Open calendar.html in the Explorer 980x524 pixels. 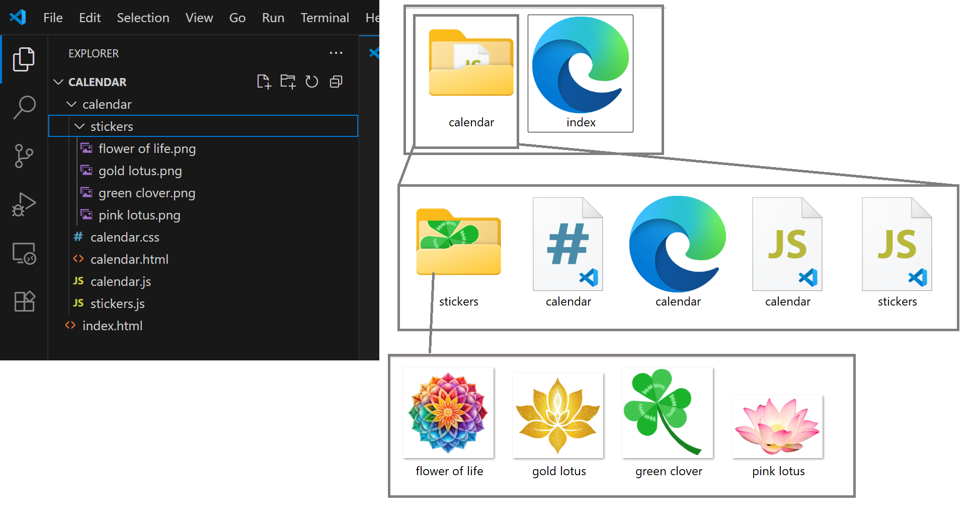203,259
